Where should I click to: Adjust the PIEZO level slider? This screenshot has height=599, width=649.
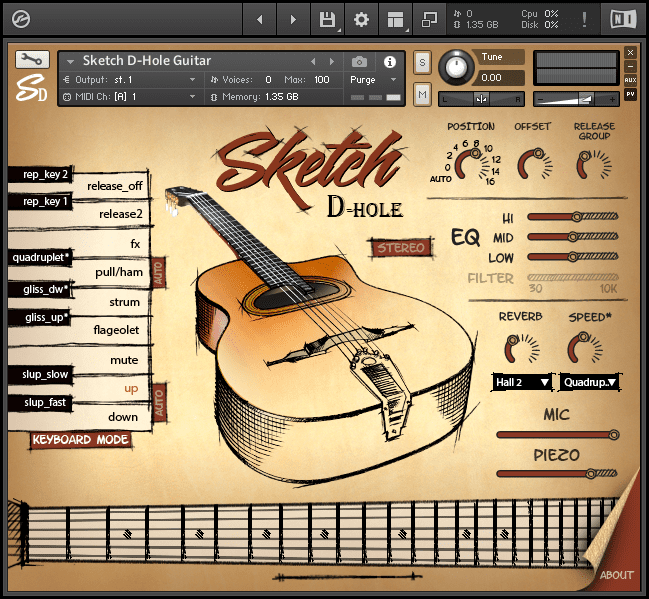tap(557, 474)
